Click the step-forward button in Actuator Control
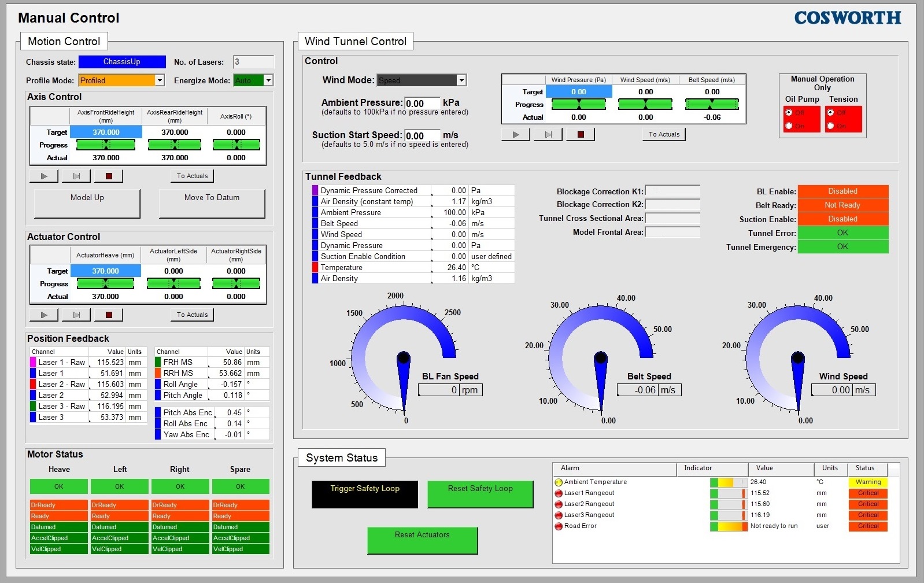 point(76,315)
